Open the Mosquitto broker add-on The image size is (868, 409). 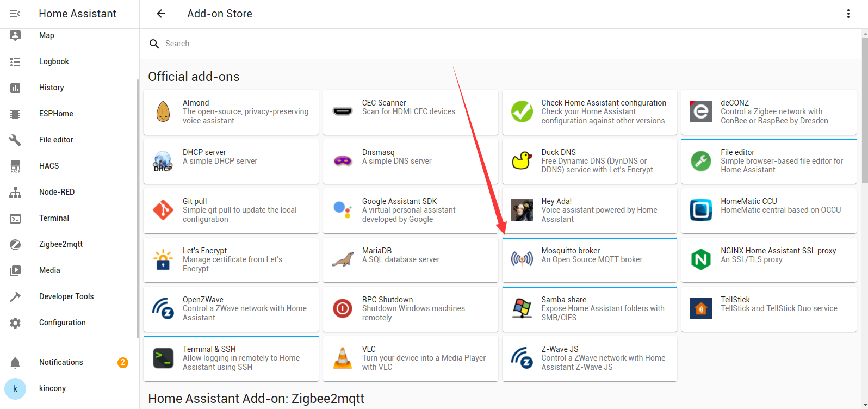pyautogui.click(x=590, y=260)
